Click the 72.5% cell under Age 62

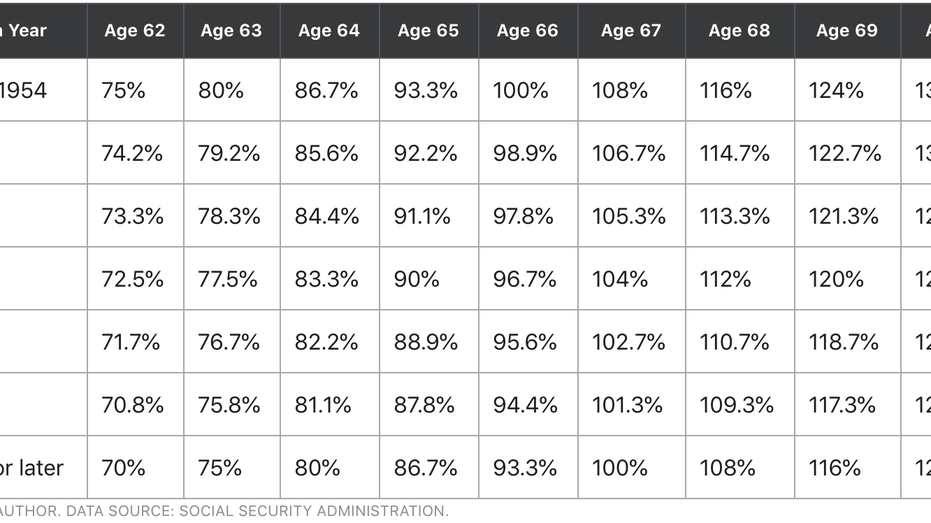pyautogui.click(x=132, y=279)
